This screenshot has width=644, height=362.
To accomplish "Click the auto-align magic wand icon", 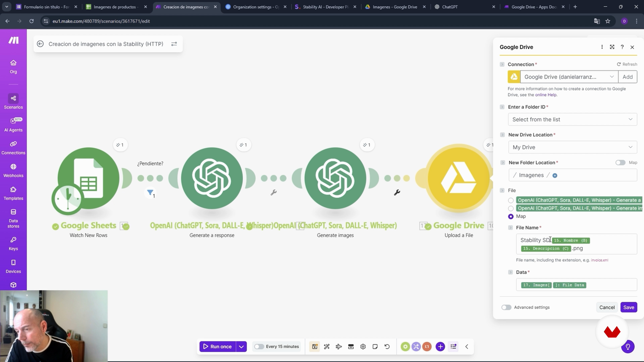I will click(327, 347).
